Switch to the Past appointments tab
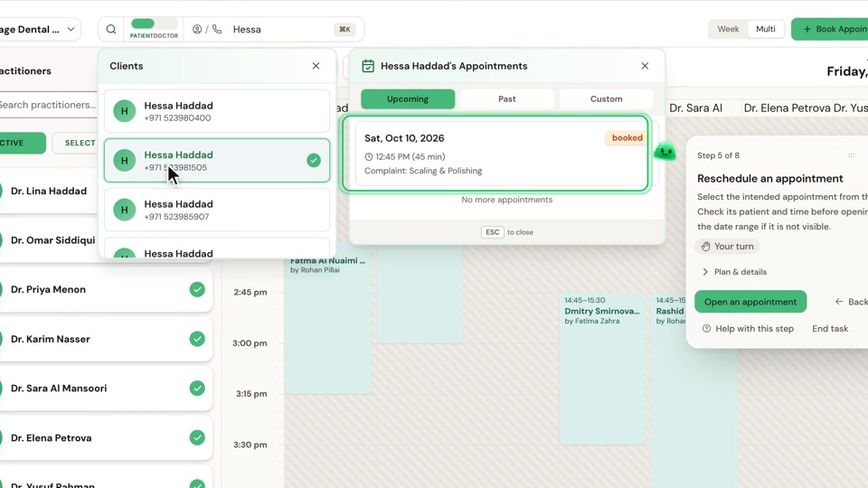Viewport: 868px width, 488px height. point(506,99)
